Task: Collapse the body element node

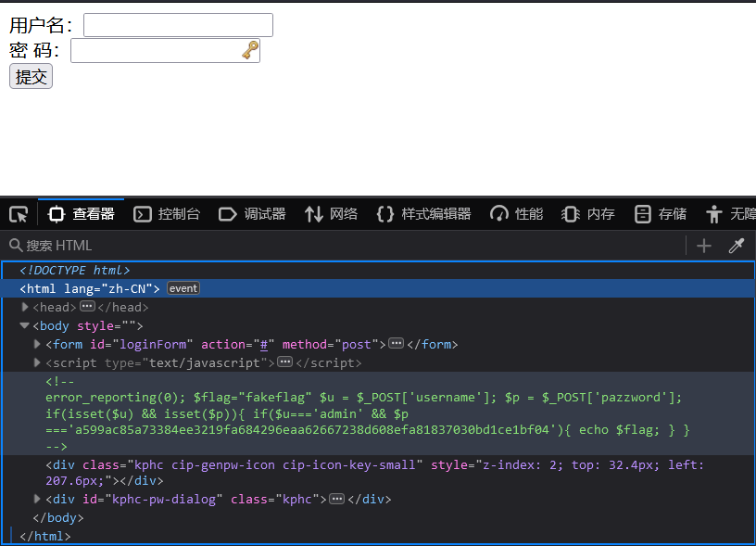Action: point(25,325)
